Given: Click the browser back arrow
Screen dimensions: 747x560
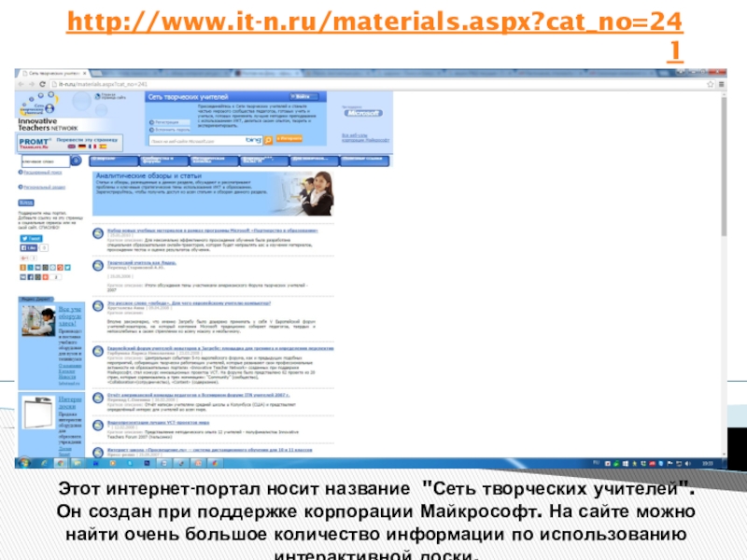Looking at the screenshot, I should click(21, 84).
